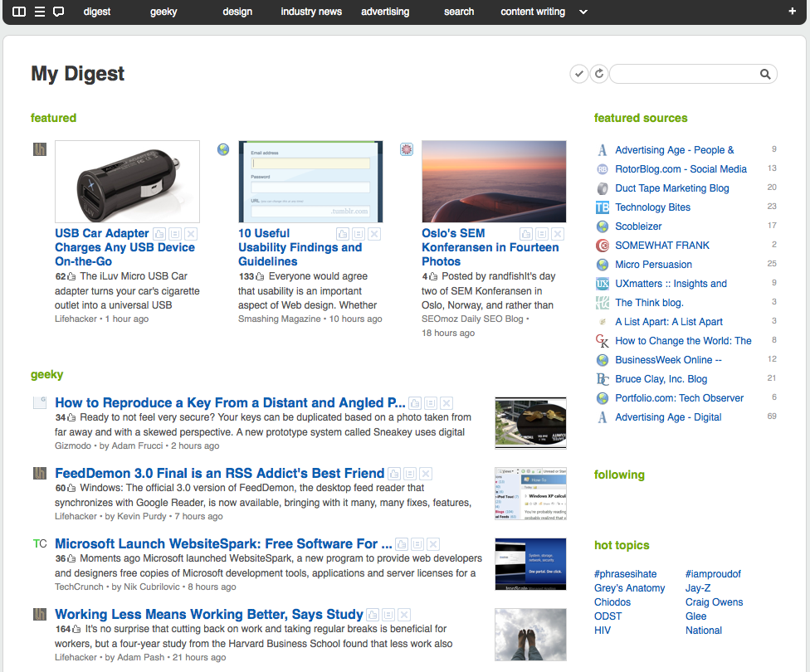Open USB Car Adapter article title

(124, 247)
